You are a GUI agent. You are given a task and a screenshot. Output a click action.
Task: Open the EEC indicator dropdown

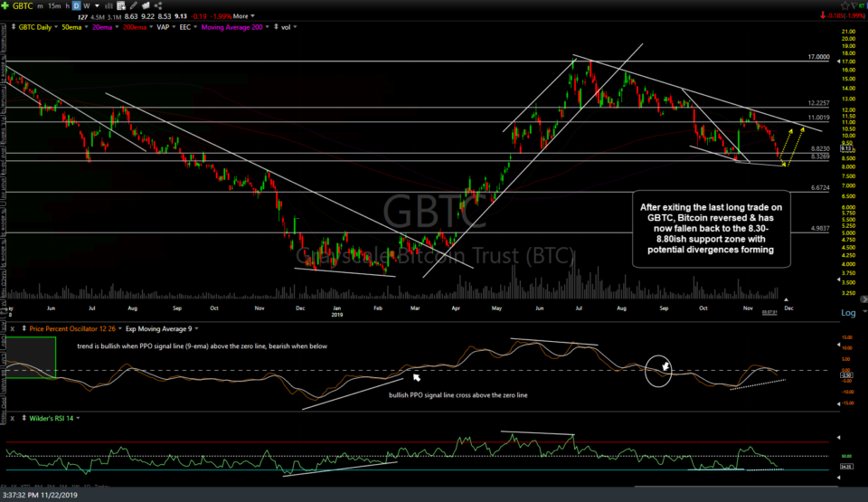click(195, 26)
